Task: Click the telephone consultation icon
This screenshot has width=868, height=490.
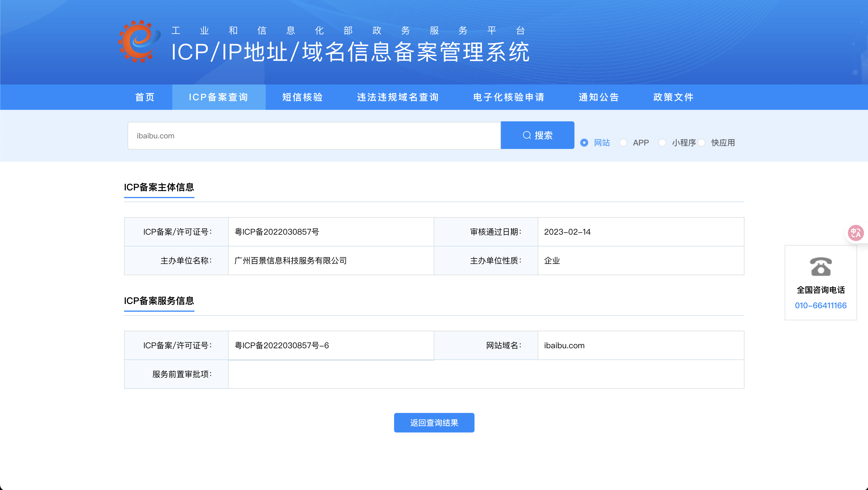Action: tap(821, 266)
